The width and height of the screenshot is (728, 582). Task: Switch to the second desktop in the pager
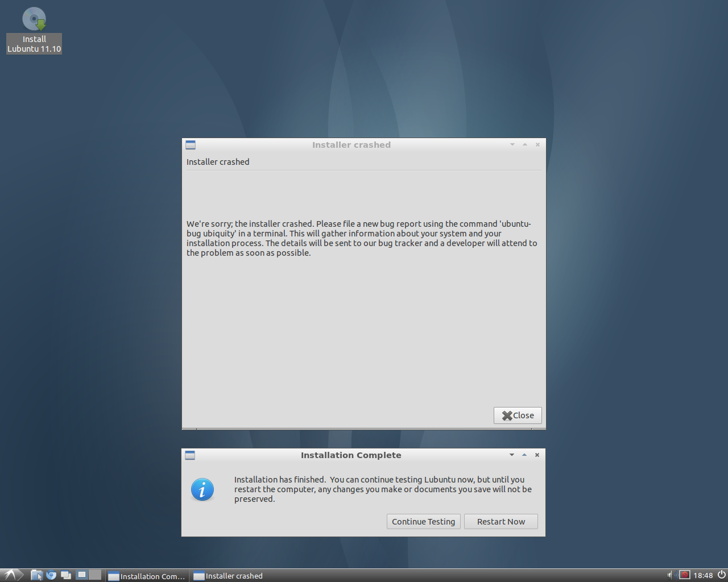pos(95,575)
